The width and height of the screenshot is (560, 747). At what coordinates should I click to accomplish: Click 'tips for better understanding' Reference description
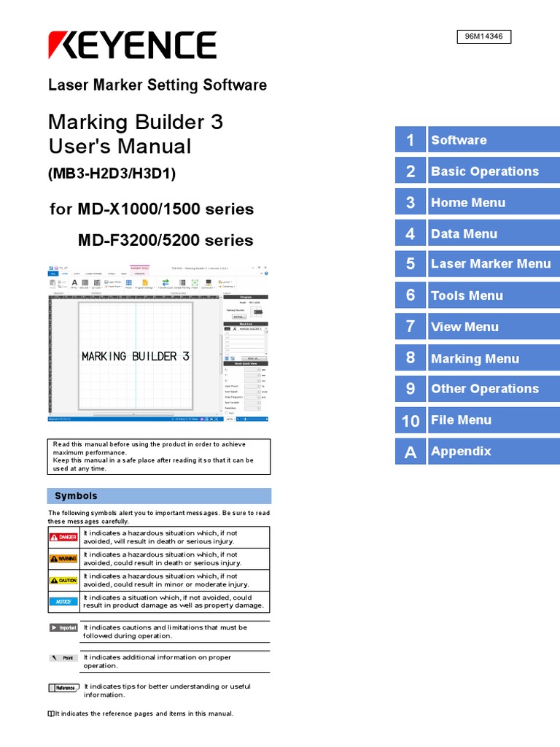click(x=167, y=691)
